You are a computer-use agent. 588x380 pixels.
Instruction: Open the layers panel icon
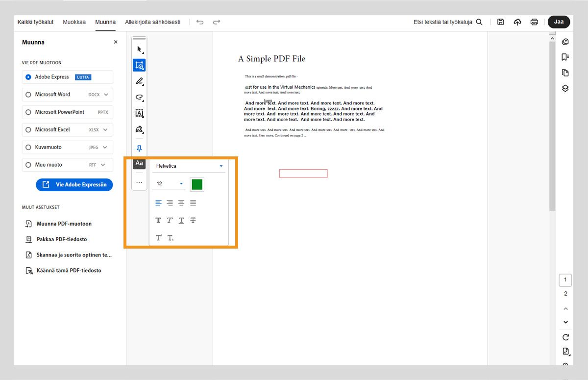point(565,88)
